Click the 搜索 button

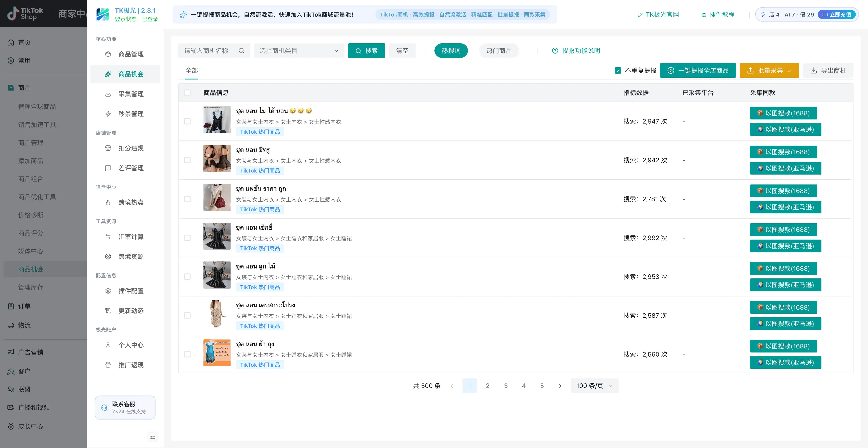[x=366, y=51]
